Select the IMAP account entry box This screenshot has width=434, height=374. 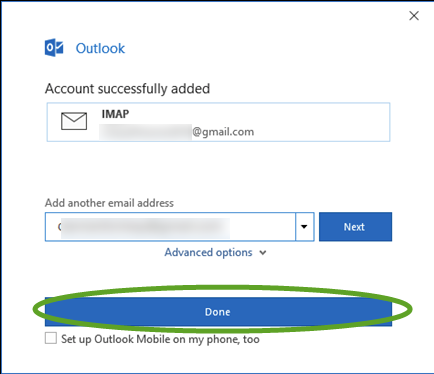(x=218, y=122)
